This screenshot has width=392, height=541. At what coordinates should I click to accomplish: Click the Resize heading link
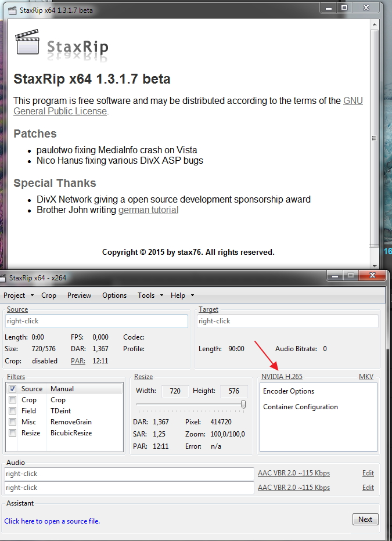point(143,377)
